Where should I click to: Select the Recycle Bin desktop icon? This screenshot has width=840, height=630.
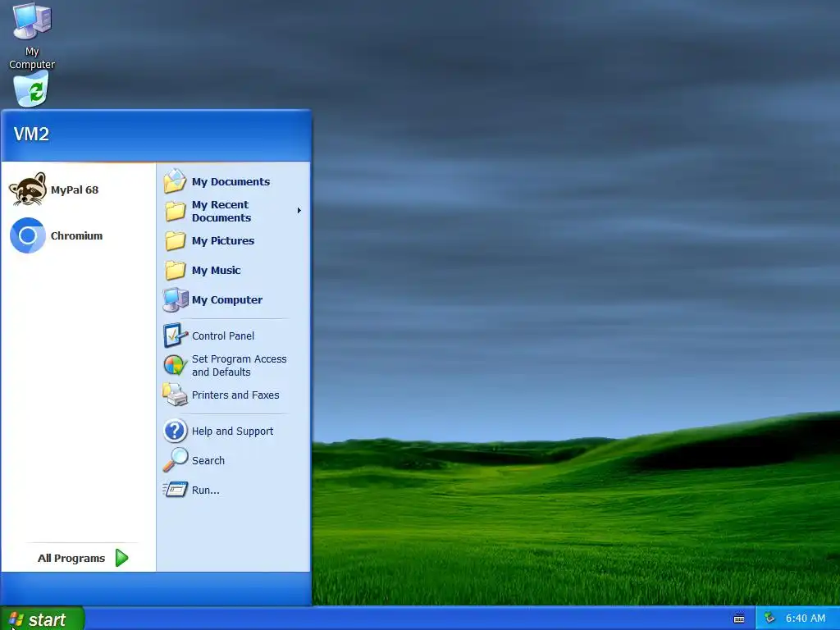pos(31,89)
